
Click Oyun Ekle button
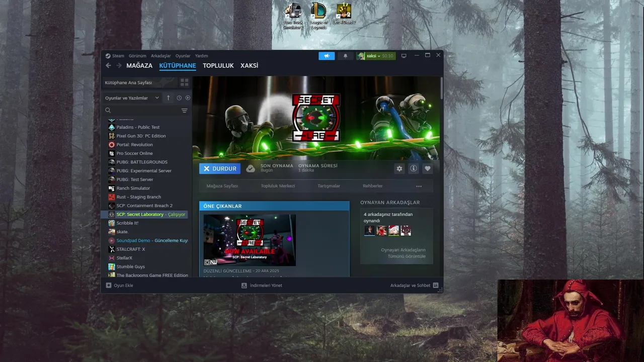point(119,285)
